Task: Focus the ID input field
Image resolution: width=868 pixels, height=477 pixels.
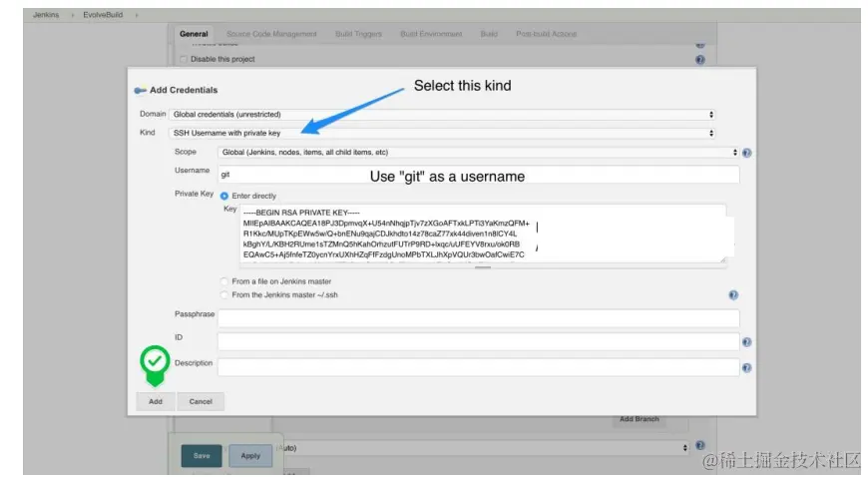Action: tap(478, 342)
